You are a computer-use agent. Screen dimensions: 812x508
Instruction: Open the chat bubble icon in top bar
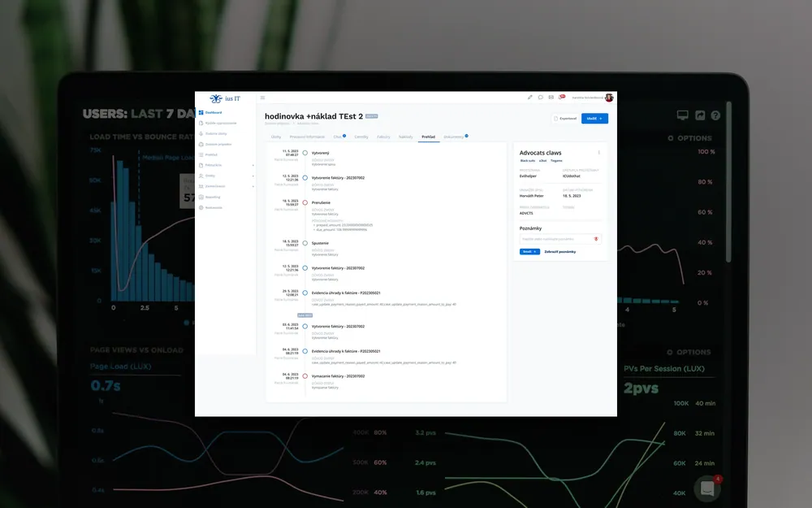pos(540,97)
